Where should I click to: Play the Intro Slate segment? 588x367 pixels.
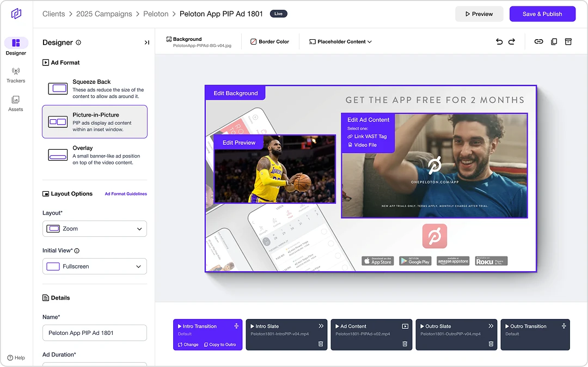253,326
